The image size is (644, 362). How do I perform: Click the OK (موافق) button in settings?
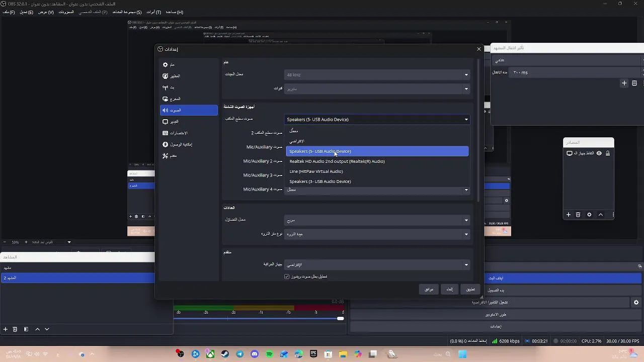[x=429, y=289]
